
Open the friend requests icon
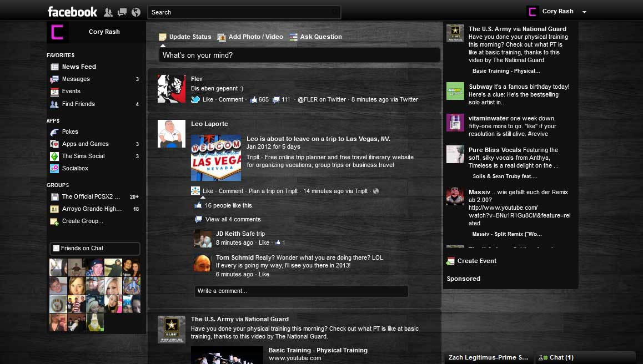click(x=109, y=11)
